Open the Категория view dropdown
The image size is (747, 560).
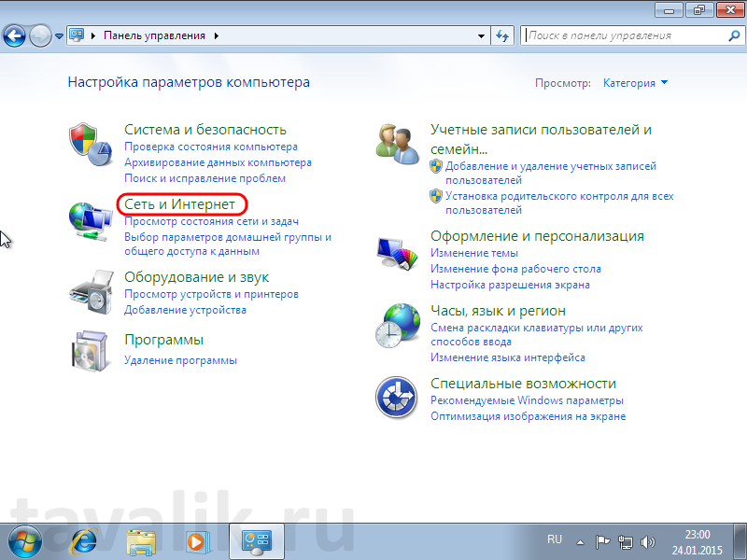click(x=635, y=83)
